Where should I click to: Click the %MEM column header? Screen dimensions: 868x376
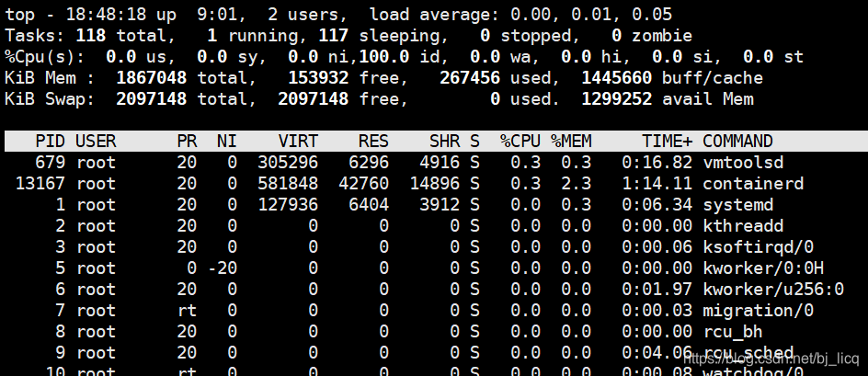(571, 142)
